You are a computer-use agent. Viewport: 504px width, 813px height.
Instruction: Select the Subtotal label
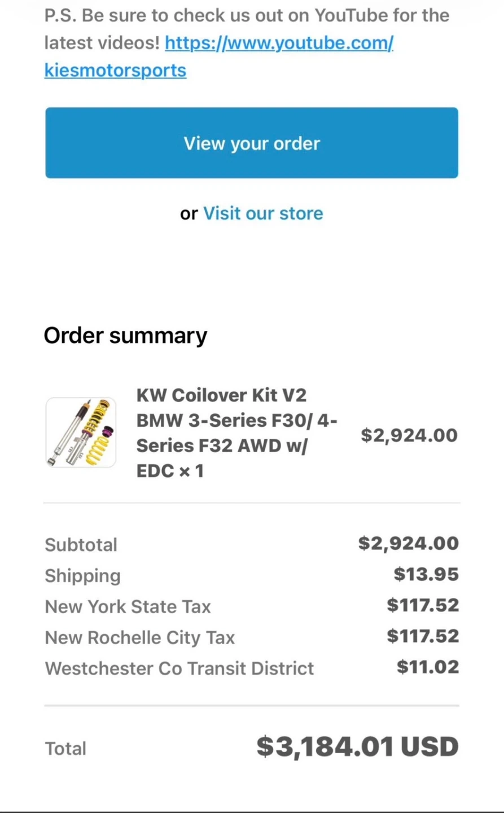tap(81, 545)
